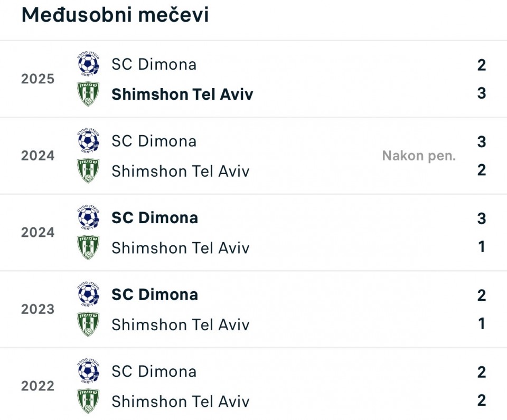Select Shimshon Tel Aviv crest in 2022 match
Screen dimensions: 507x420
(x=88, y=401)
